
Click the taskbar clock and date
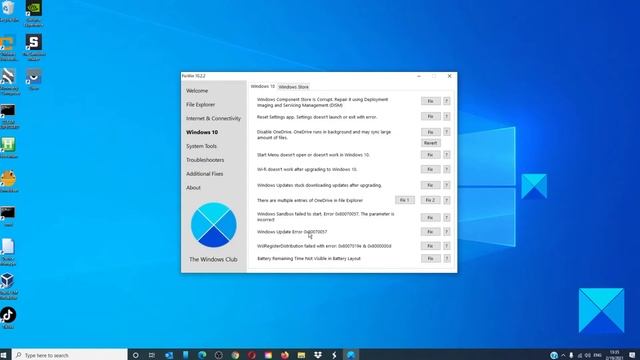tap(614, 355)
